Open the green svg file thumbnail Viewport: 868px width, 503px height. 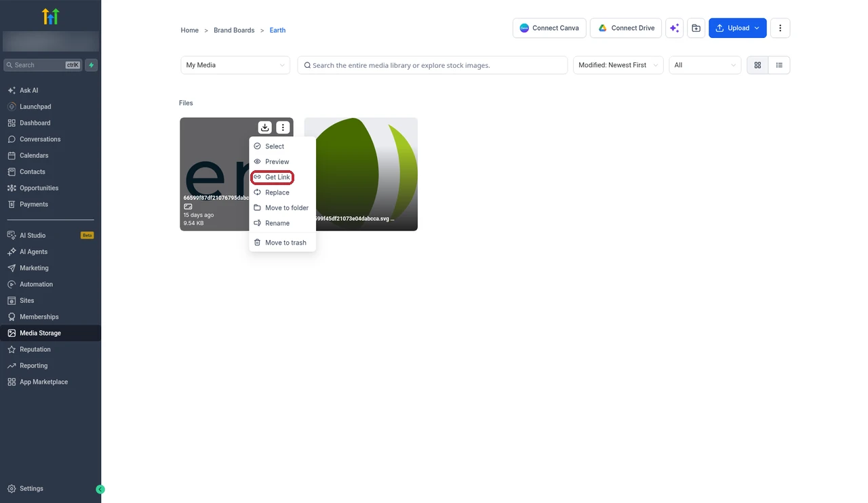tap(361, 174)
